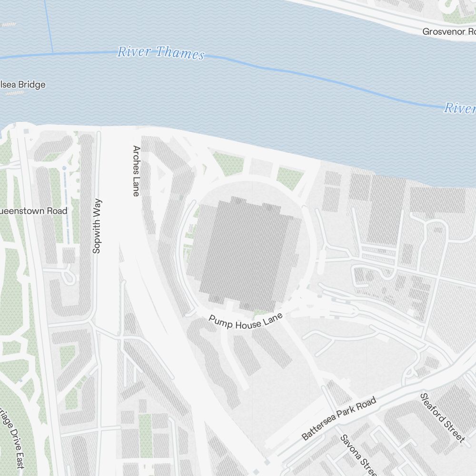Click the large central power station building
This screenshot has height=476, width=476.
pyautogui.click(x=245, y=254)
